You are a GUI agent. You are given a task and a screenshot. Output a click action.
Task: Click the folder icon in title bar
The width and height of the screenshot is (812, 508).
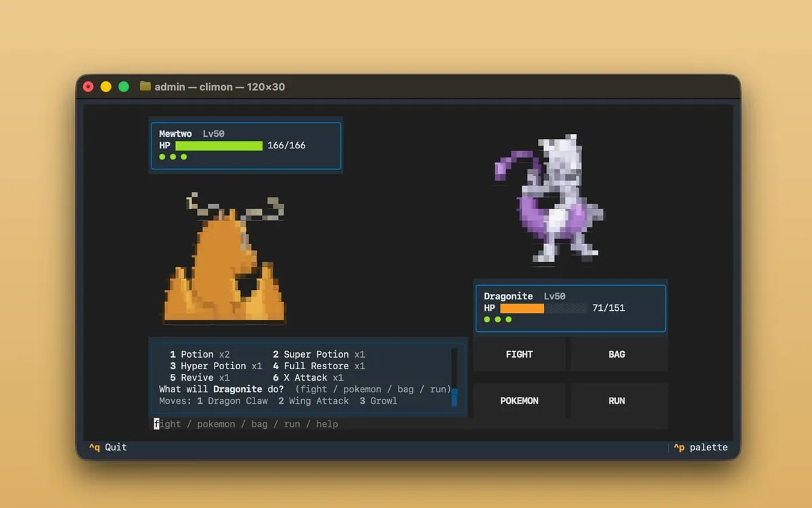145,86
